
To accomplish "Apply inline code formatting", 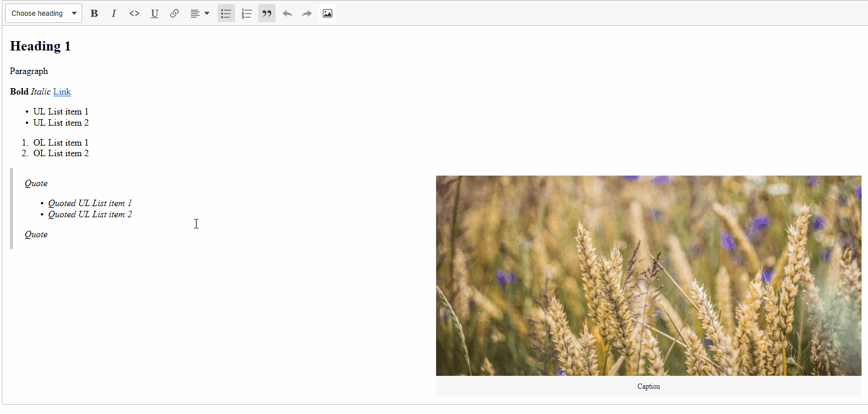I will click(x=134, y=14).
